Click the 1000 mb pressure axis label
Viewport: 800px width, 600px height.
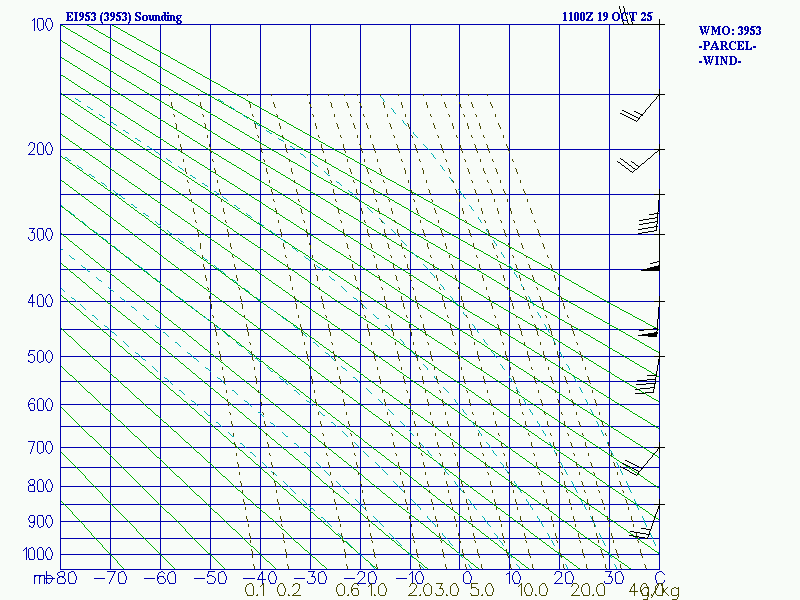(38, 554)
